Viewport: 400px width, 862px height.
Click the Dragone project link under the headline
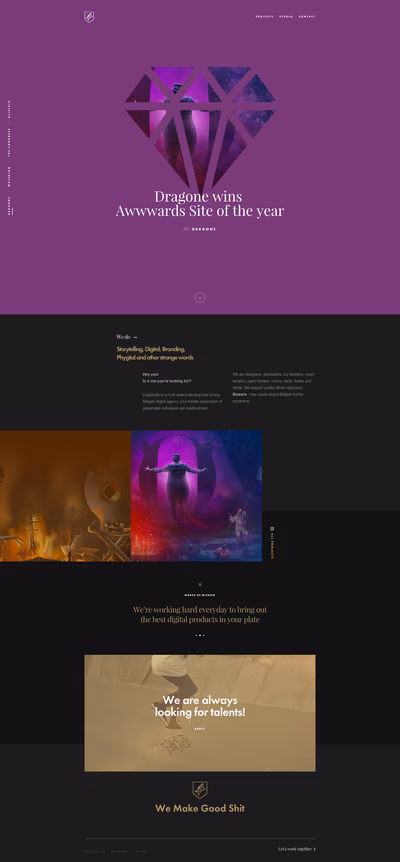pos(204,229)
